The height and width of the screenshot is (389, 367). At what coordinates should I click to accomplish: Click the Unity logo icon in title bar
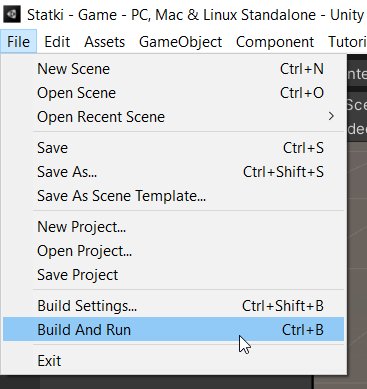pos(12,14)
